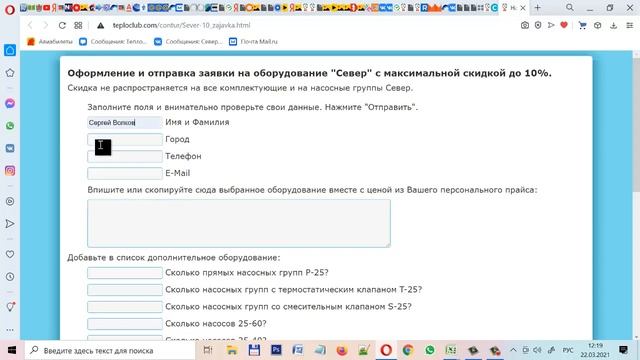Click the S-25 mixing valve quantity field

[x=124, y=307]
